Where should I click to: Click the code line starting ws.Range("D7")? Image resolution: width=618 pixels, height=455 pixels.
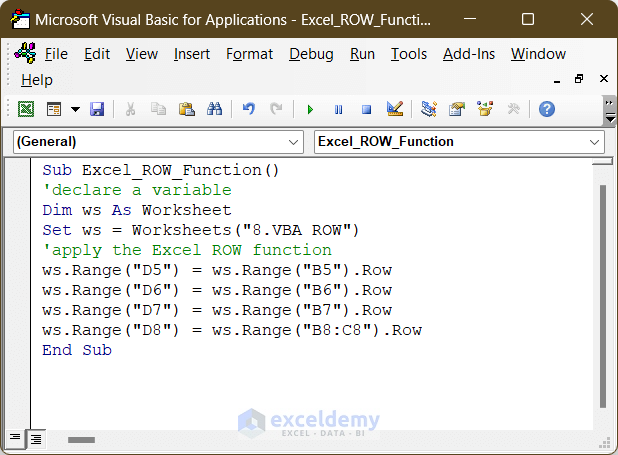point(217,310)
